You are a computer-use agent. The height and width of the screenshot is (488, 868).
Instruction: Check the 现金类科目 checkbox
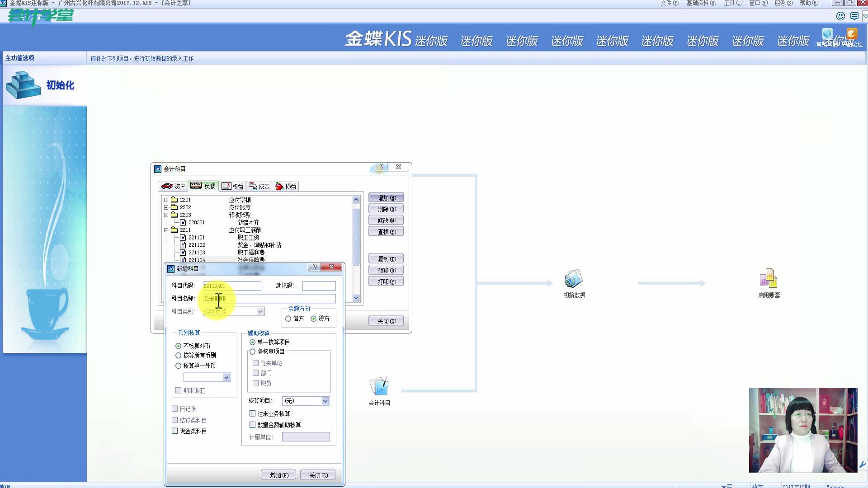click(x=175, y=431)
